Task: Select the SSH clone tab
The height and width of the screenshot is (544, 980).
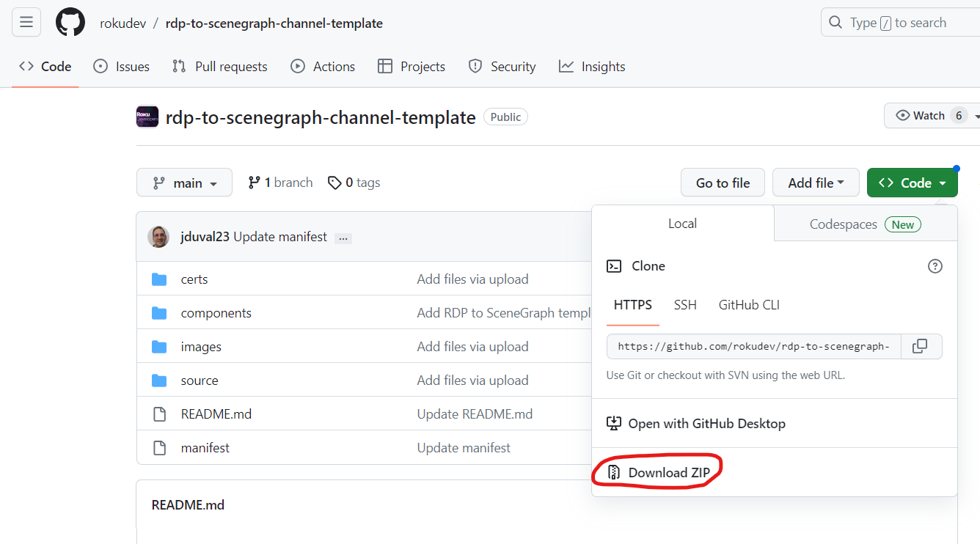Action: (x=685, y=305)
